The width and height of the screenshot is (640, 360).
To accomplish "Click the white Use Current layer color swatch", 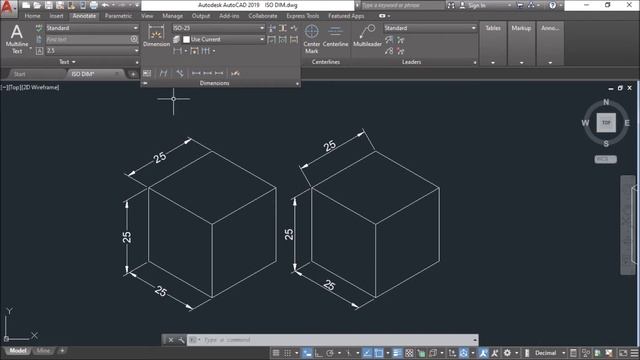I will (x=187, y=39).
